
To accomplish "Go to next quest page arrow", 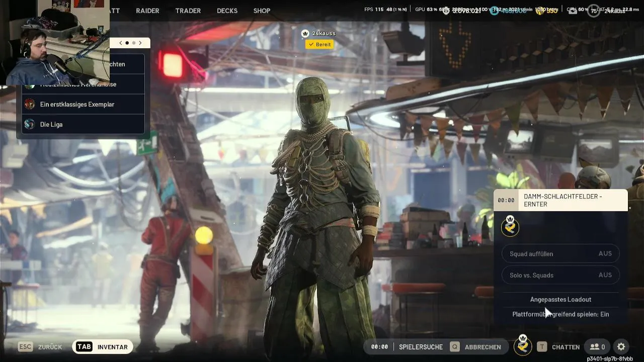I will (140, 43).
